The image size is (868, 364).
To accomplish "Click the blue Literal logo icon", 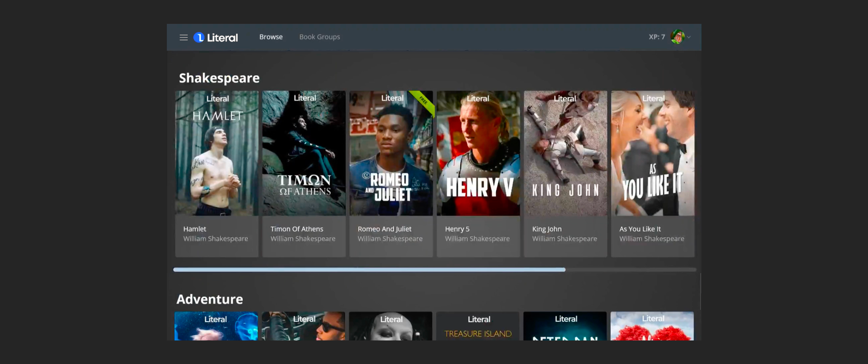I will point(199,38).
